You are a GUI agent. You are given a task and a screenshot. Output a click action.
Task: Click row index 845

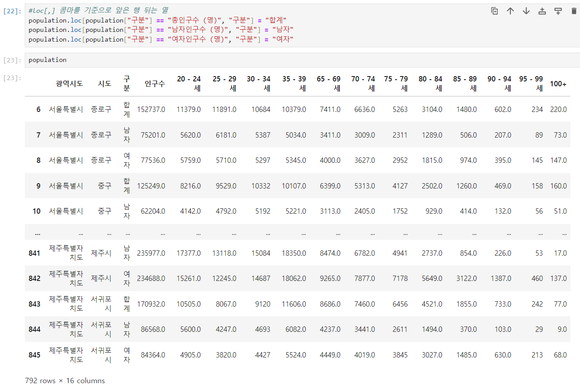point(35,355)
